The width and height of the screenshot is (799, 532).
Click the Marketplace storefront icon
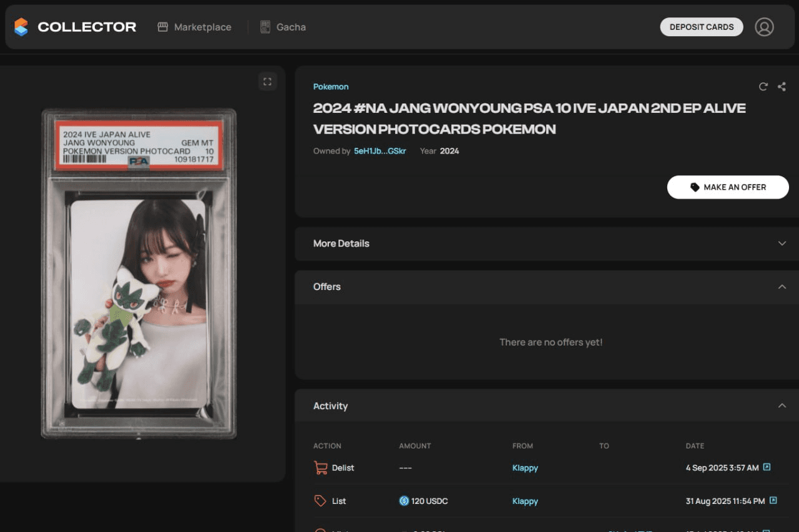tap(163, 27)
